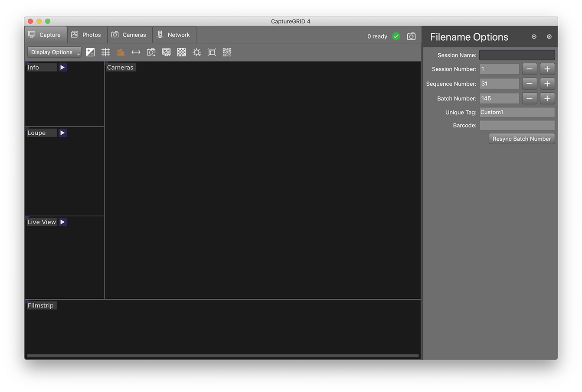The image size is (582, 392).
Task: Click the Resync Batch Number button
Action: 521,139
